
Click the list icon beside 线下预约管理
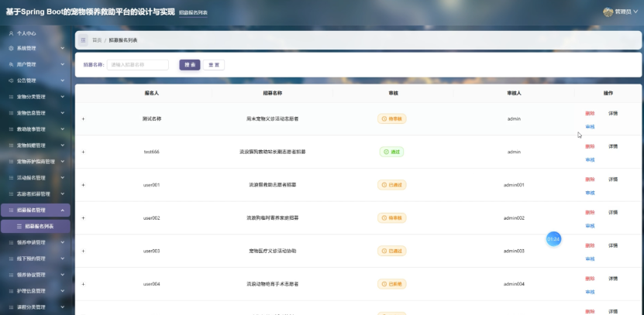(11, 259)
